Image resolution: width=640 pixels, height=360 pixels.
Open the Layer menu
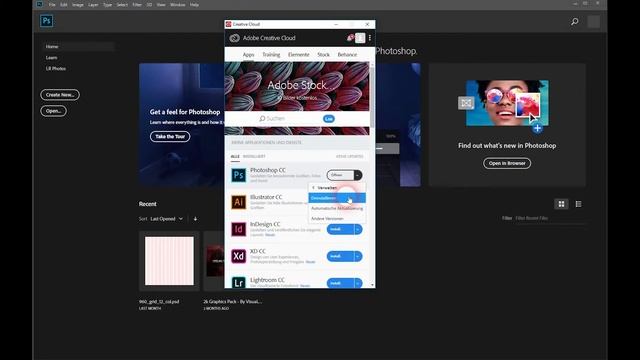[93, 4]
